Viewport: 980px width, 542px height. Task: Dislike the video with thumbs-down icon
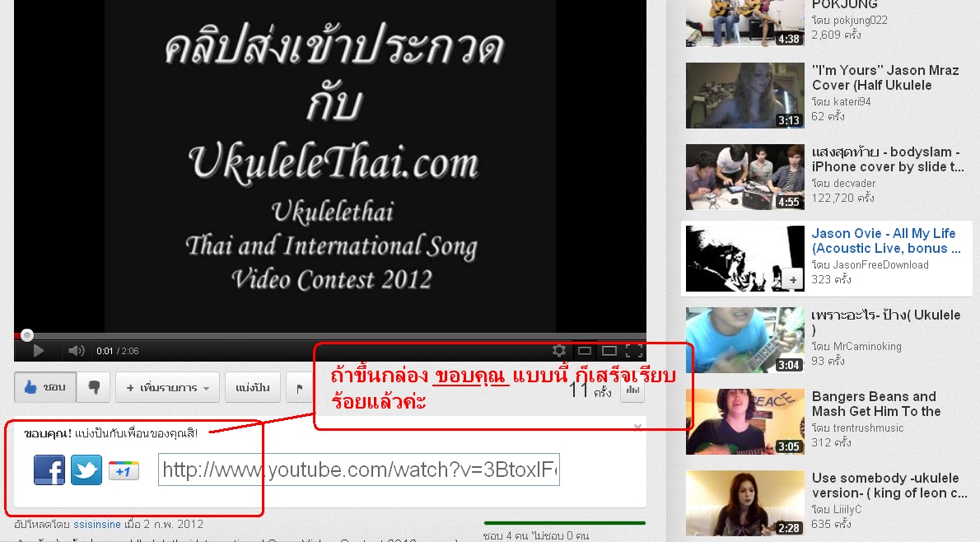pos(95,388)
